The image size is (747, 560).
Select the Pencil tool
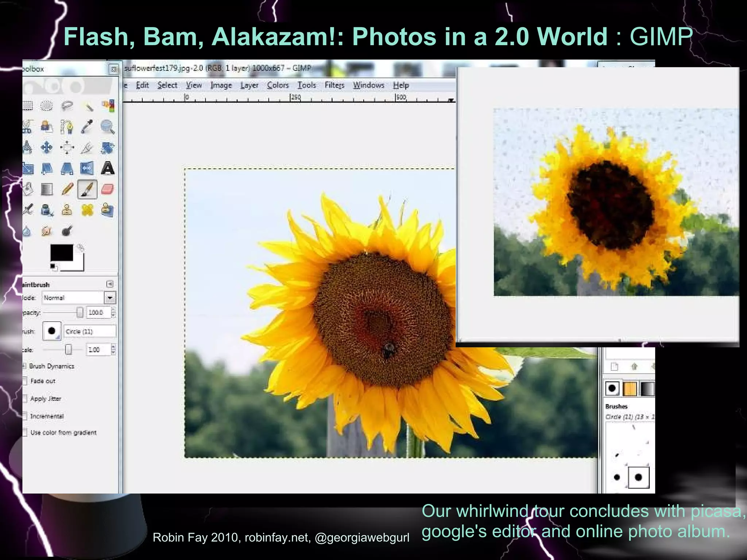point(67,189)
